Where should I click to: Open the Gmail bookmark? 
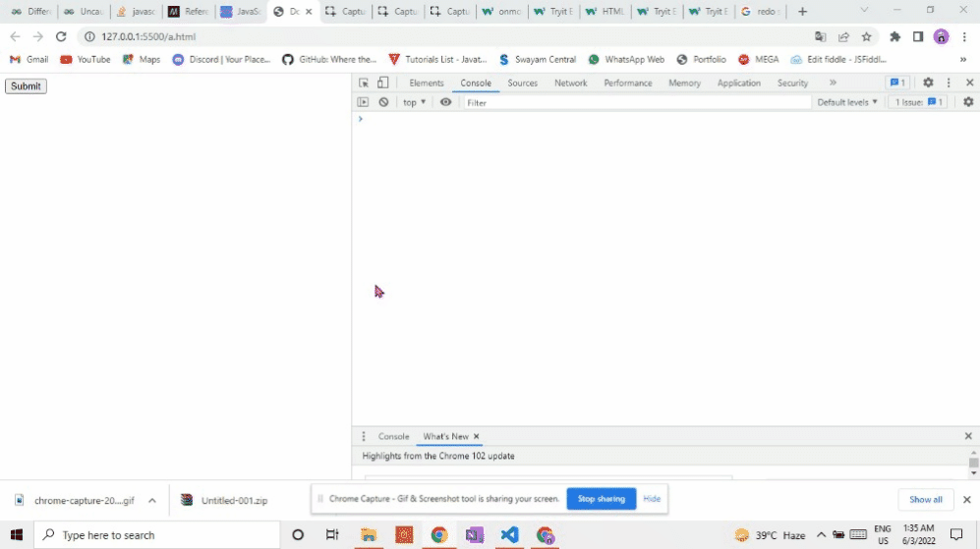pyautogui.click(x=29, y=59)
